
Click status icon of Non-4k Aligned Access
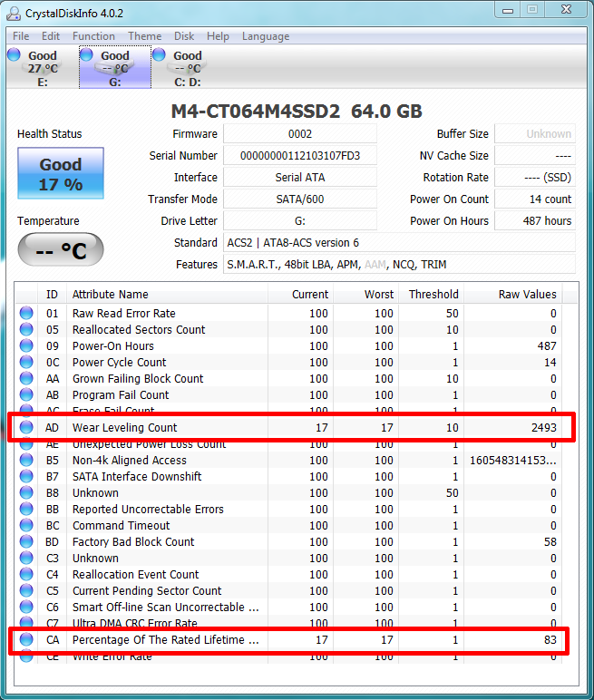click(x=26, y=460)
